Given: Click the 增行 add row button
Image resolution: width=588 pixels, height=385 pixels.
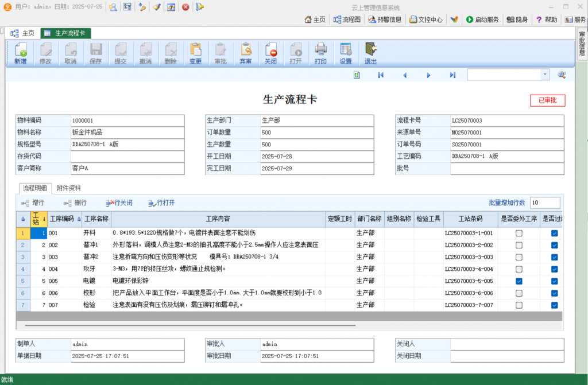Looking at the screenshot, I should tap(33, 203).
